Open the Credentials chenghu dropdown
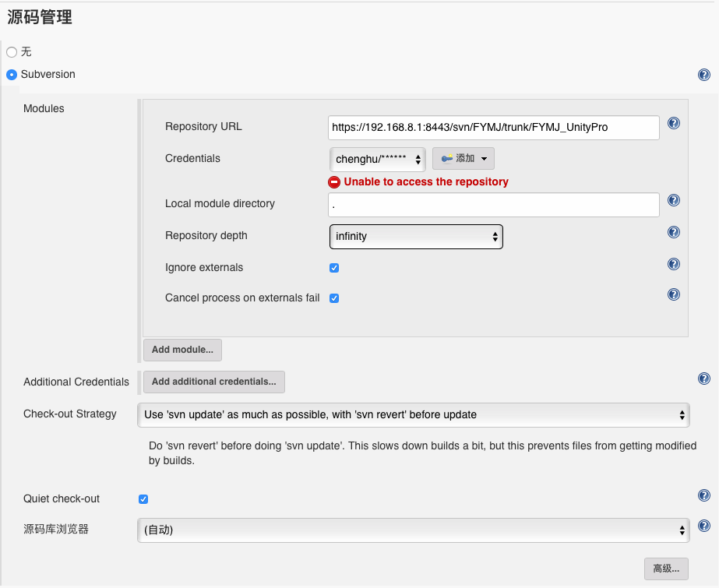The image size is (719, 588). pyautogui.click(x=378, y=159)
